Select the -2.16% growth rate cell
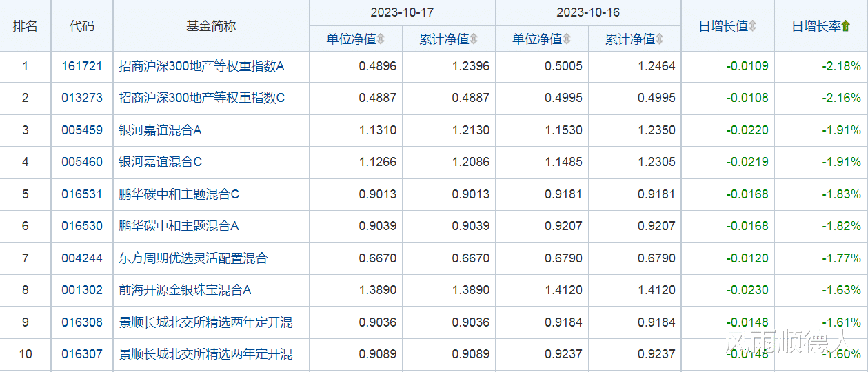 tap(821, 99)
